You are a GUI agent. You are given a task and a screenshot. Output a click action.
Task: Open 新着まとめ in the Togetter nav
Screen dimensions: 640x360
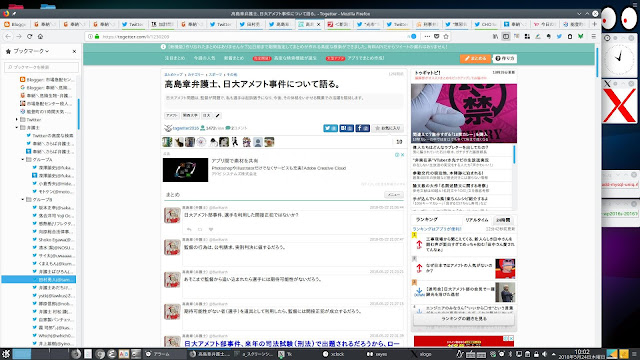pyautogui.click(x=234, y=58)
